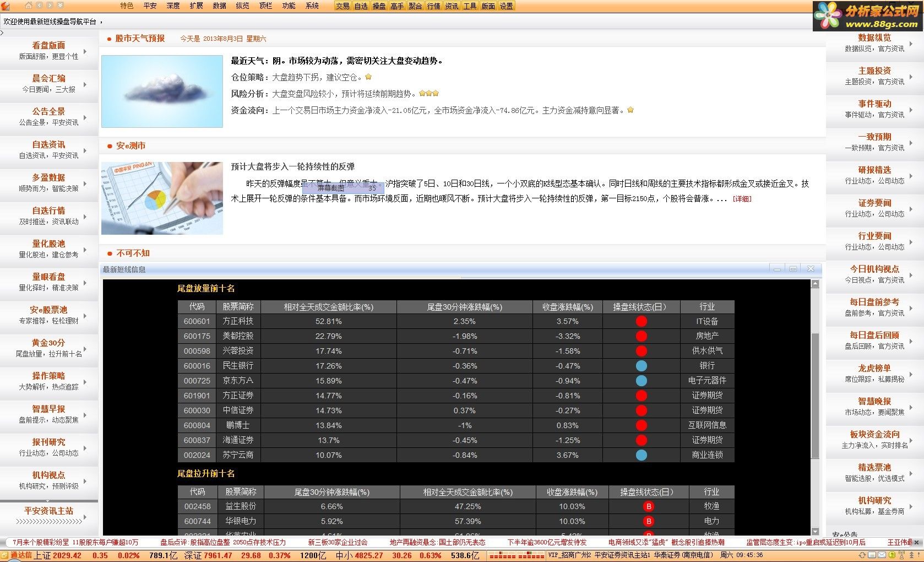Click the home icon in the top toolbar
The width and height of the screenshot is (924, 562).
pyautogui.click(x=29, y=6)
